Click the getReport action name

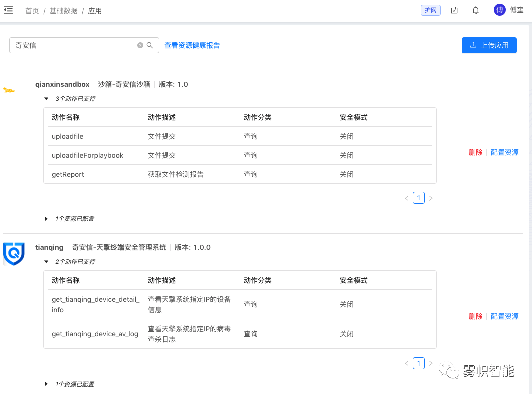coord(68,174)
